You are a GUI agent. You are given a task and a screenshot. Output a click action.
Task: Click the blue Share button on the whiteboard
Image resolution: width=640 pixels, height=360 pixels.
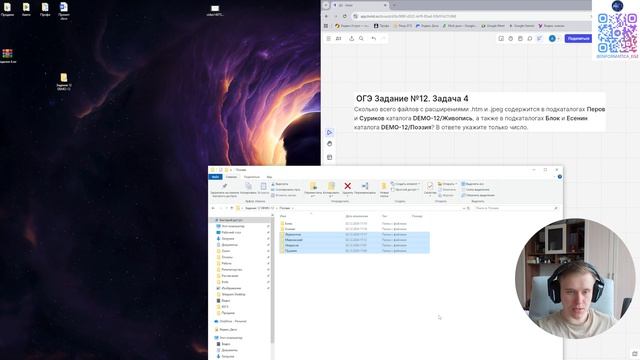click(578, 38)
